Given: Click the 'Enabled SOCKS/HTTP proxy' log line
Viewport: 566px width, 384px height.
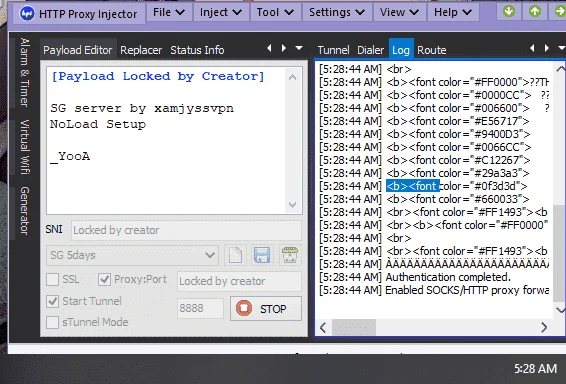Looking at the screenshot, I should (434, 290).
